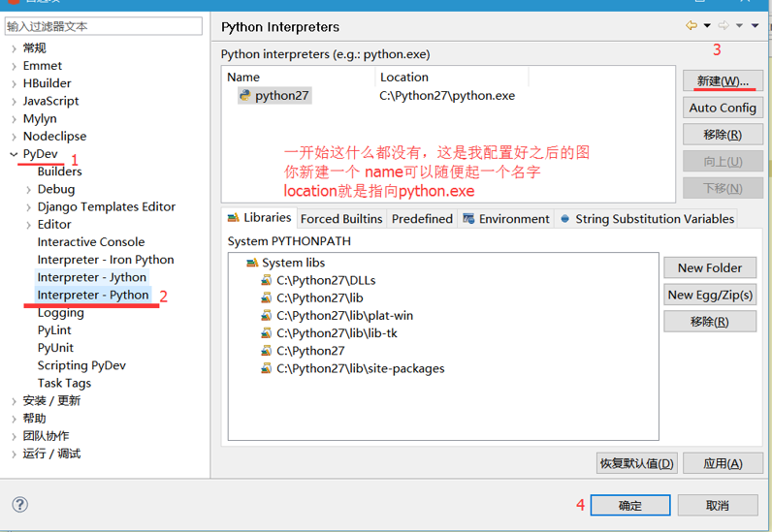Click the python27 interpreter icon
Viewport: 772px width, 532px height.
[245, 96]
